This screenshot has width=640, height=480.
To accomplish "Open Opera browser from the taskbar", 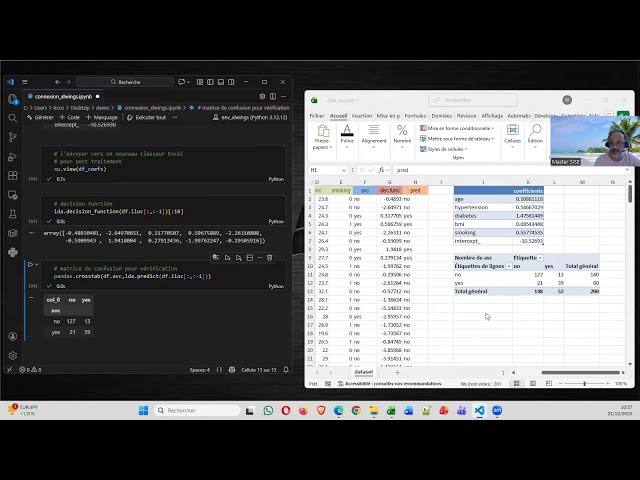I will [x=286, y=411].
